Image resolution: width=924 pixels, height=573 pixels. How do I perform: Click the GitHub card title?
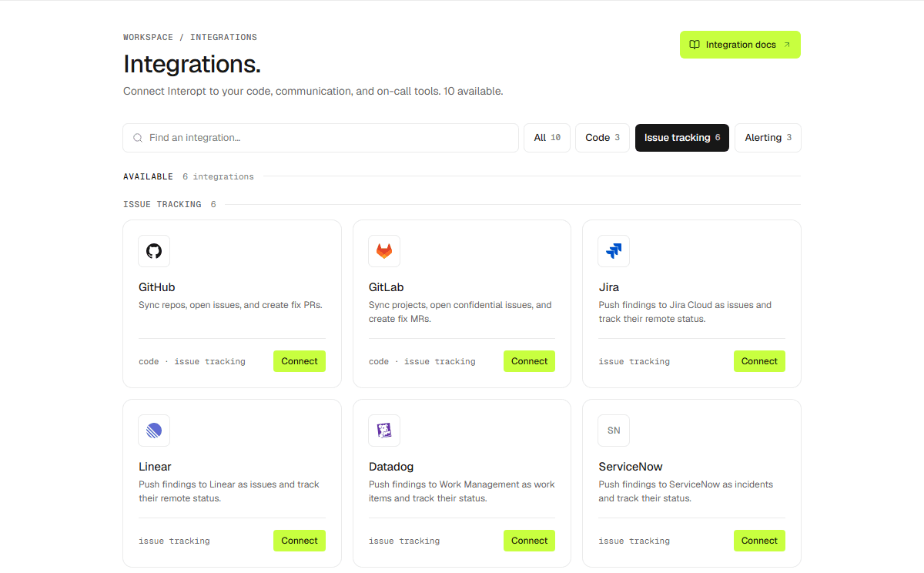pyautogui.click(x=157, y=287)
